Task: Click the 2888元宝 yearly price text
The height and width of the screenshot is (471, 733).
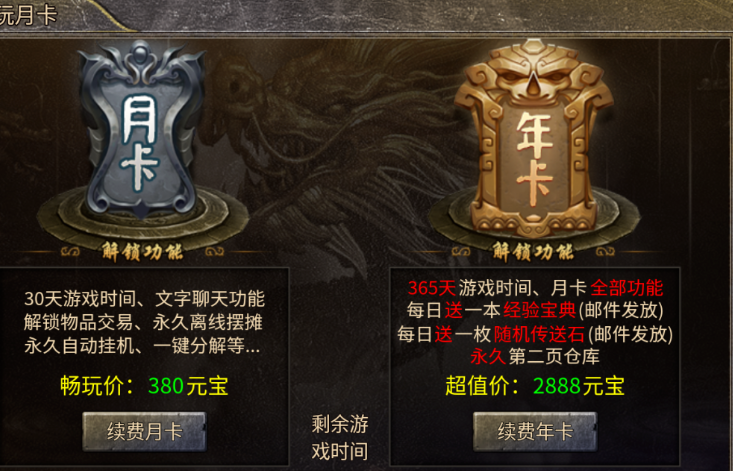Action: click(579, 386)
